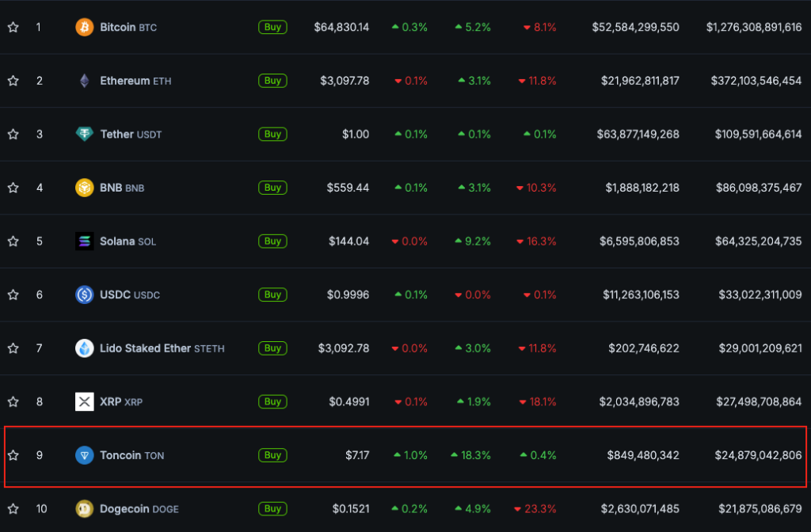Click the USDC blue logo icon
Image resolution: width=811 pixels, height=532 pixels.
84,294
